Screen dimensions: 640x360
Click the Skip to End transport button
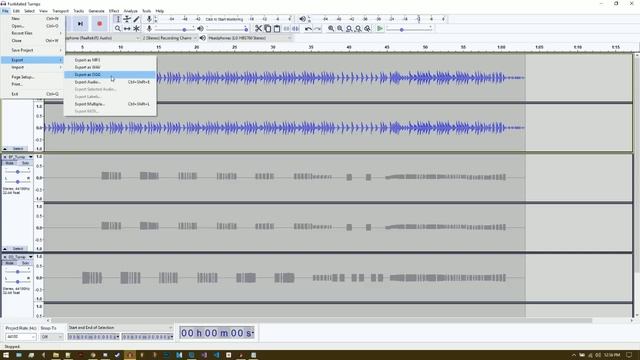coord(80,24)
